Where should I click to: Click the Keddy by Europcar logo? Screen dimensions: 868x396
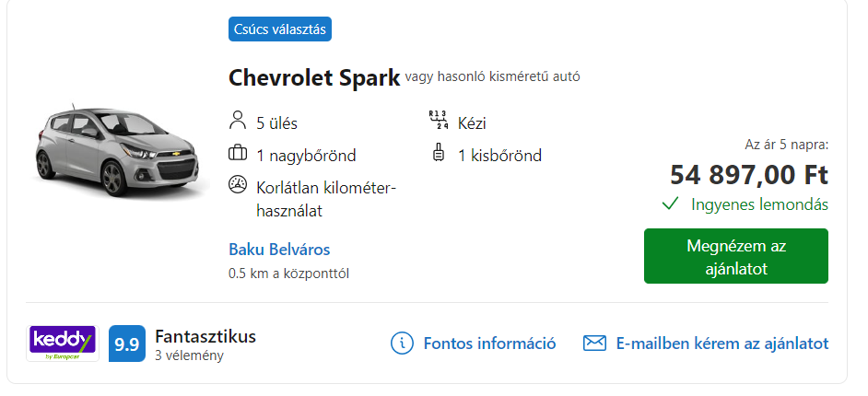click(63, 344)
